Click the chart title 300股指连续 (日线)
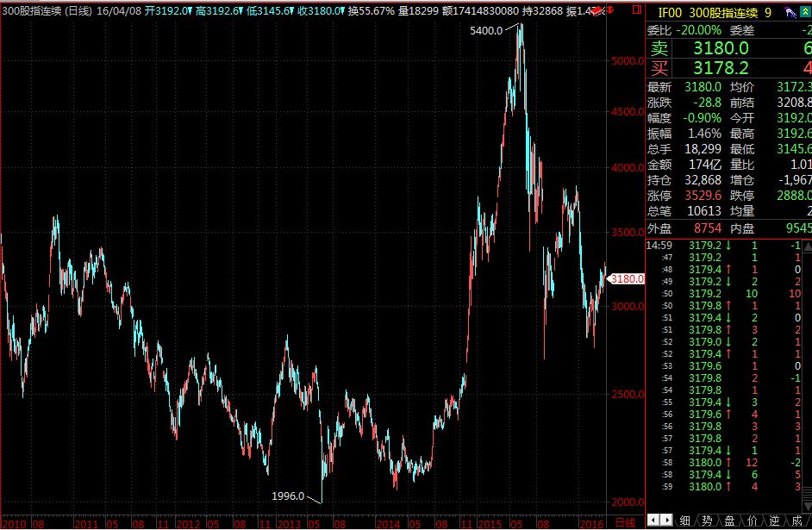Image resolution: width=812 pixels, height=530 pixels. click(x=47, y=11)
